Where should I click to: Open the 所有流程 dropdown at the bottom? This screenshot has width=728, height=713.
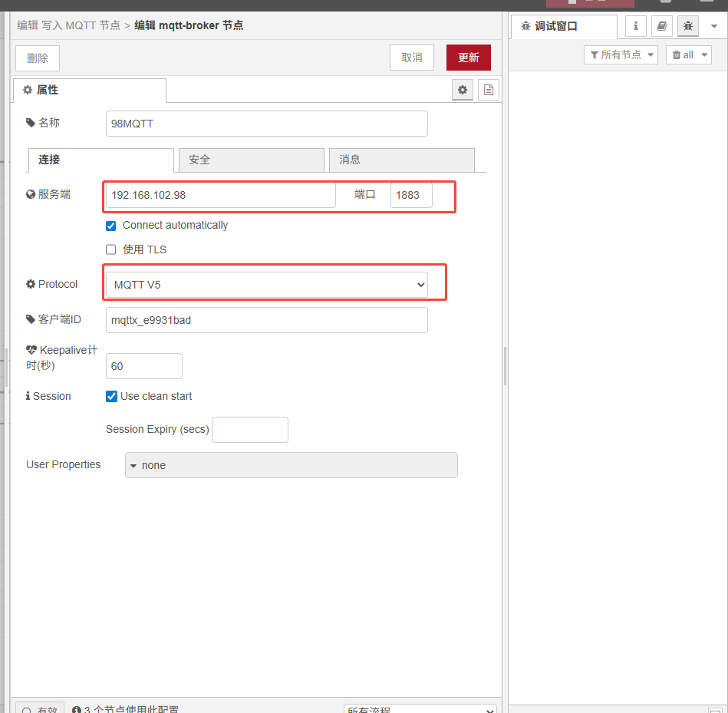pyautogui.click(x=420, y=709)
